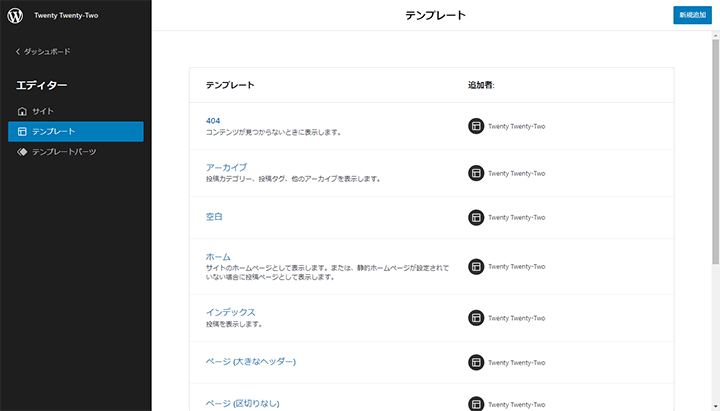Click the theme icon in the インデックス row

click(476, 318)
